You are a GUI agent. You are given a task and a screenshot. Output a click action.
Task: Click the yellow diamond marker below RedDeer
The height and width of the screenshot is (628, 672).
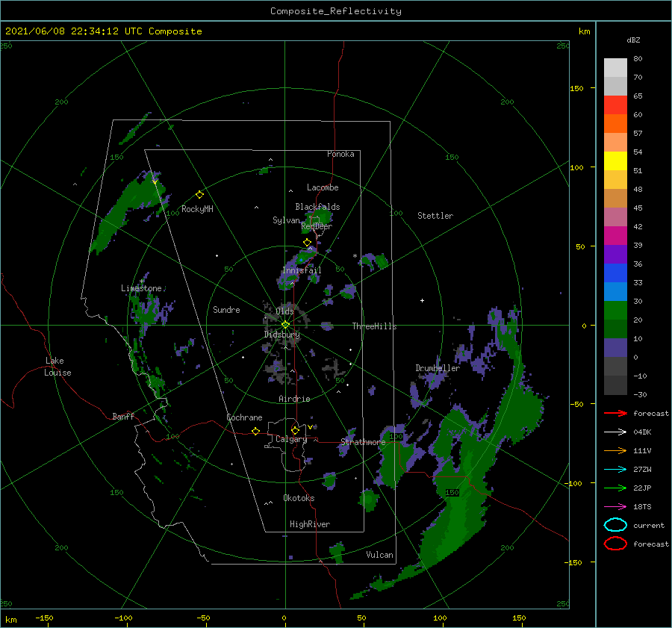coord(307,243)
